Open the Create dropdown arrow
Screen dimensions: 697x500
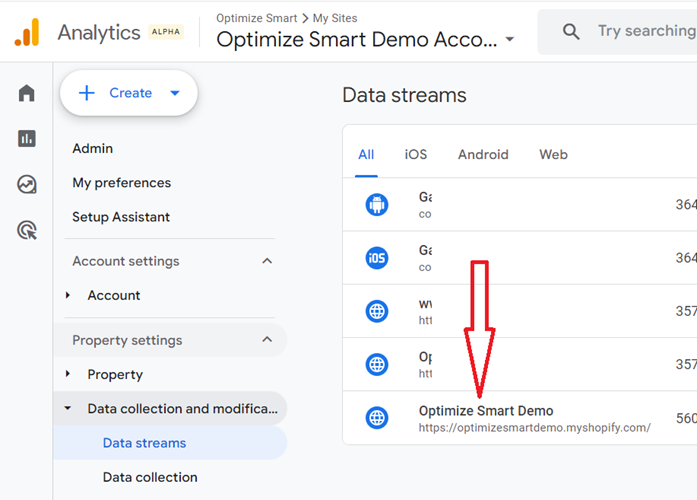tap(175, 93)
